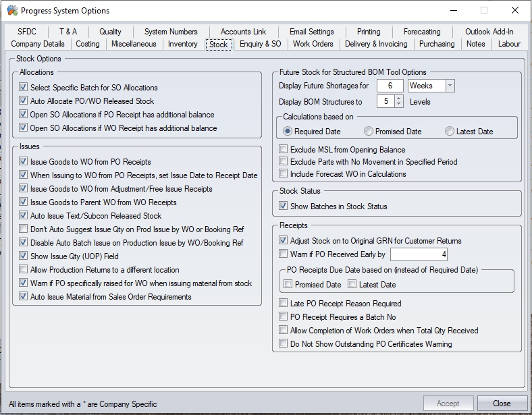Click the Progress app icon in title bar
This screenshot has width=532, height=415.
pyautogui.click(x=11, y=11)
